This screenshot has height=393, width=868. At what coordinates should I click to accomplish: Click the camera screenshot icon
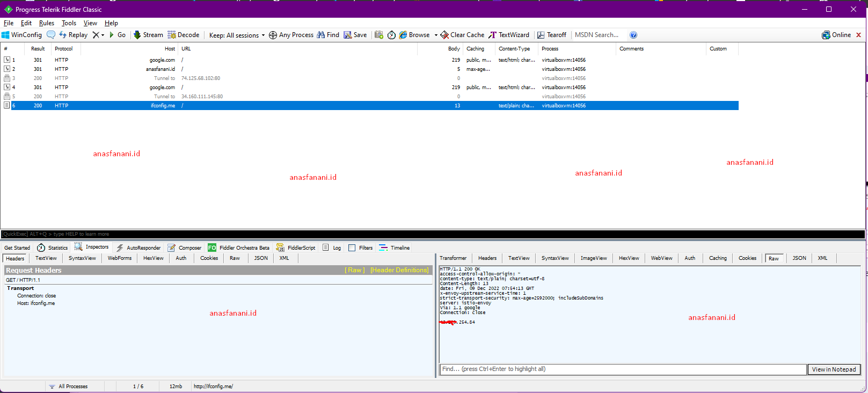click(379, 35)
